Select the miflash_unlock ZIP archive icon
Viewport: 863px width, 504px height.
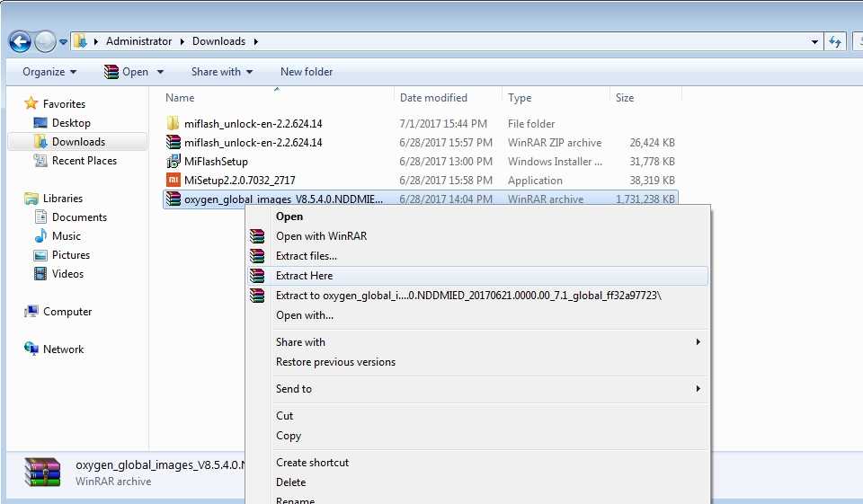[x=173, y=142]
